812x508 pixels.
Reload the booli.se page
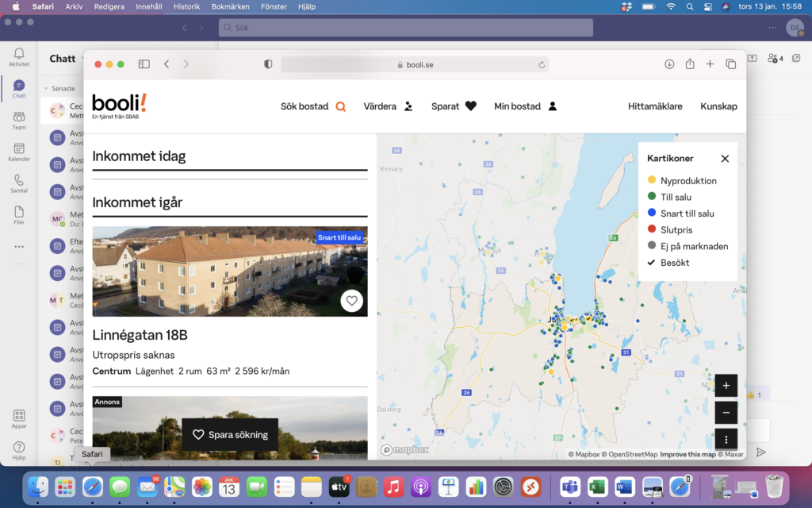click(542, 65)
